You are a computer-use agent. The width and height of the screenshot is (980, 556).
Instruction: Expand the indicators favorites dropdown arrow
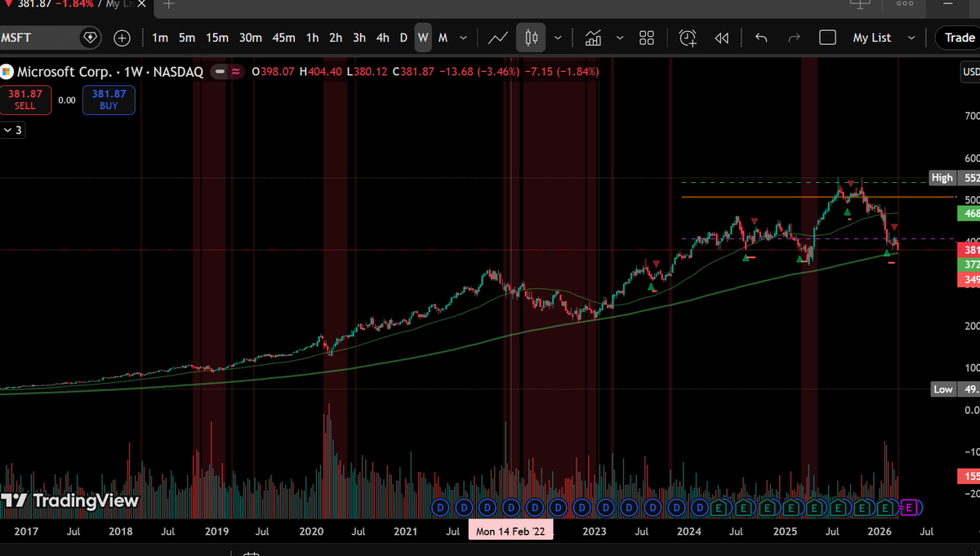pyautogui.click(x=620, y=38)
